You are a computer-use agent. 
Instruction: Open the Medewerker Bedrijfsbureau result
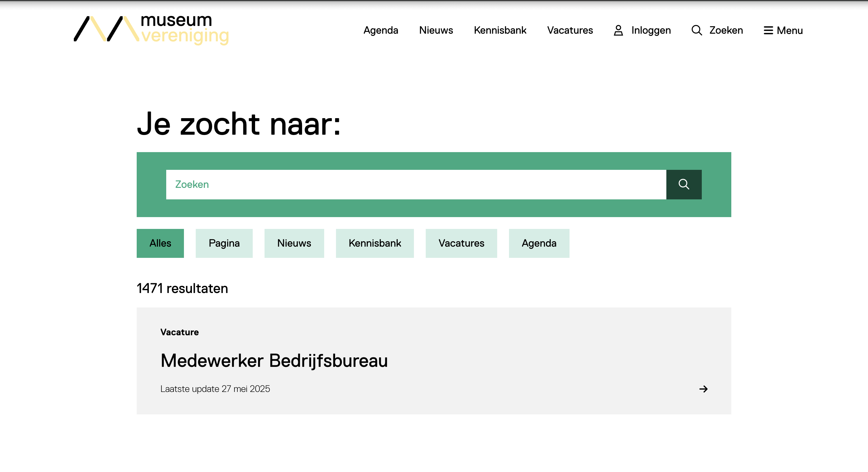(274, 360)
